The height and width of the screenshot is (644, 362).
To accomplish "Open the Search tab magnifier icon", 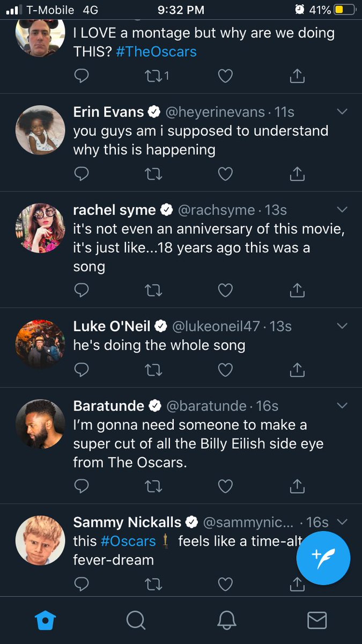I will [136, 621].
